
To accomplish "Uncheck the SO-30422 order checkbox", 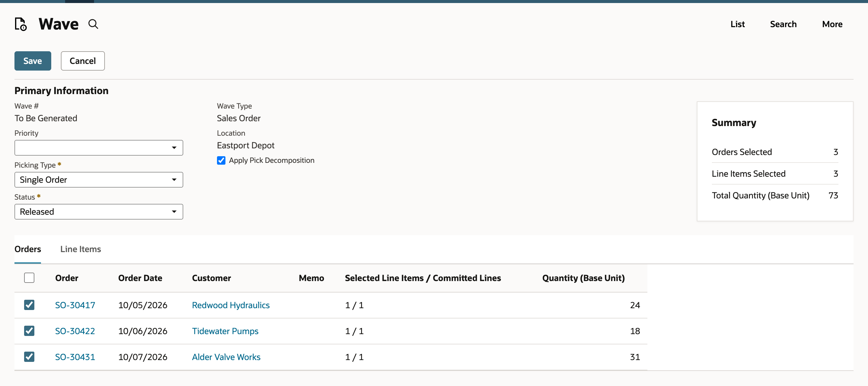I will [29, 331].
